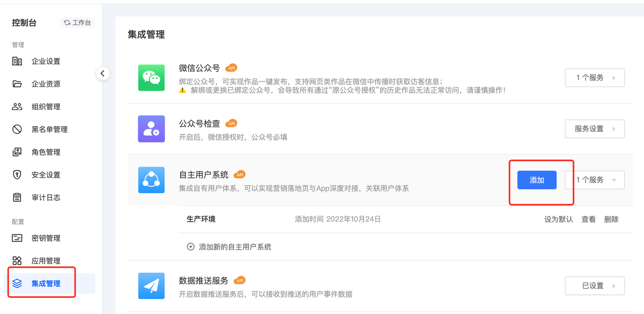Screen dimensions: 644x314
Task: Collapse the sidebar with the arrow button
Action: pos(103,73)
